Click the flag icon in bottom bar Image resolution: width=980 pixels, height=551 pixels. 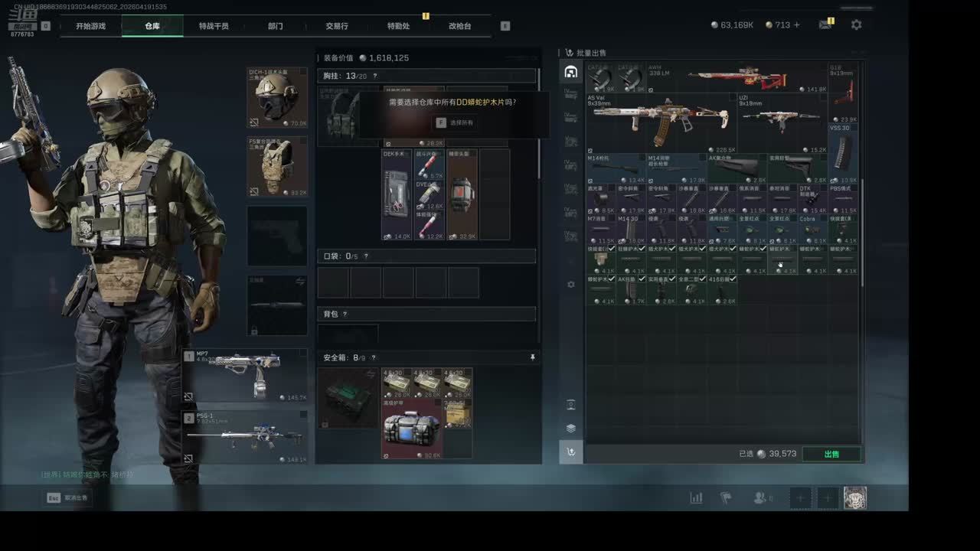point(726,498)
